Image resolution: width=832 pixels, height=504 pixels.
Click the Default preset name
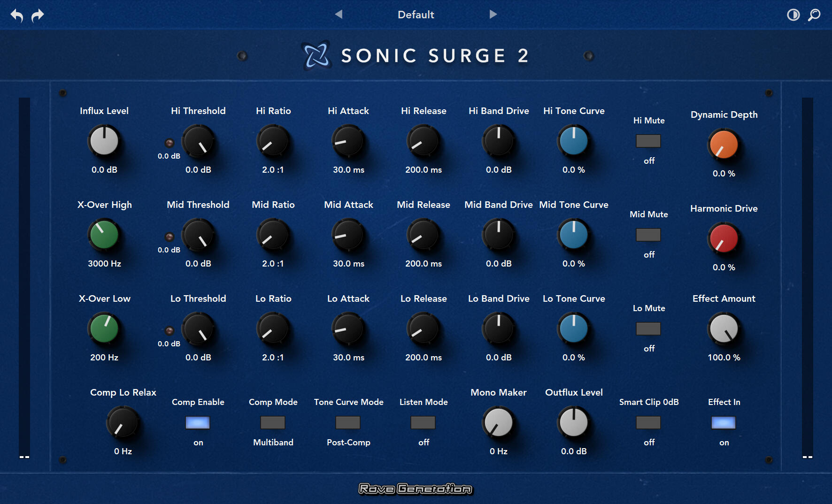coord(416,15)
